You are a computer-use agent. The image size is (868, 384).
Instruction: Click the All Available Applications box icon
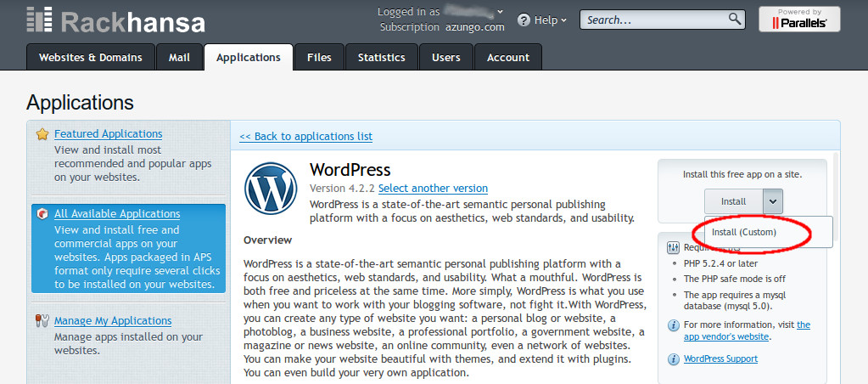tap(42, 214)
